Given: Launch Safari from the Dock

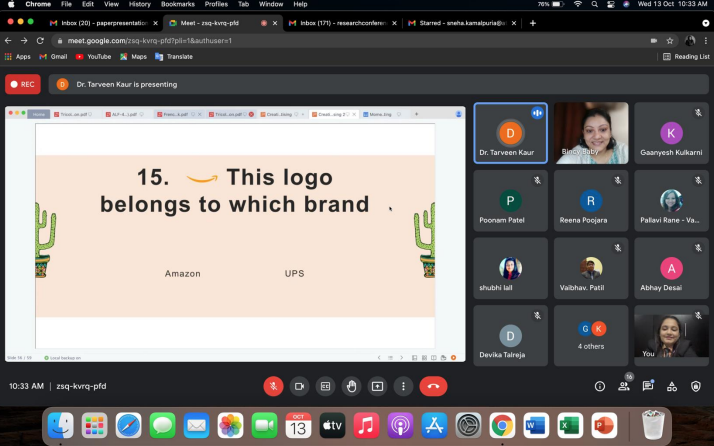Looking at the screenshot, I should (x=128, y=425).
